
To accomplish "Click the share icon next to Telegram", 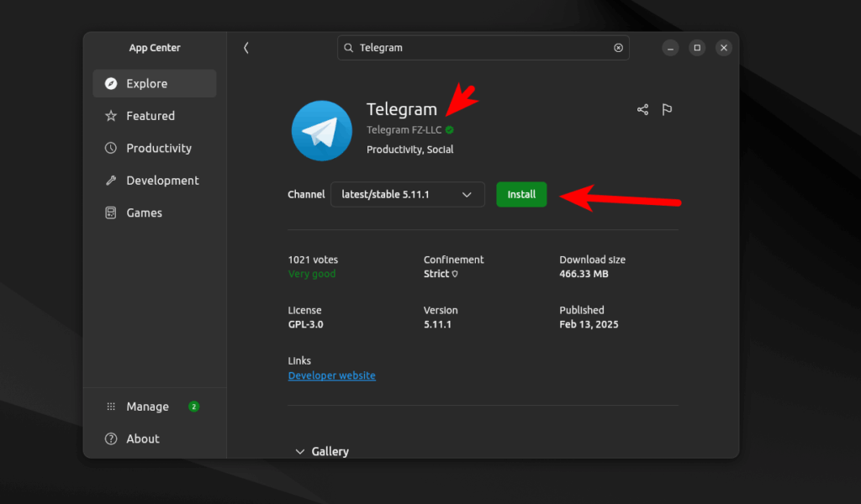I will (x=642, y=110).
